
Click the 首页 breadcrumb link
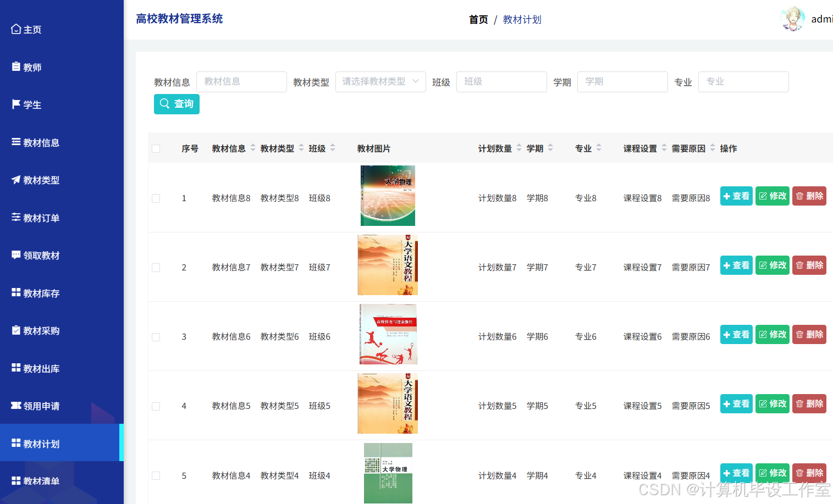coord(478,20)
